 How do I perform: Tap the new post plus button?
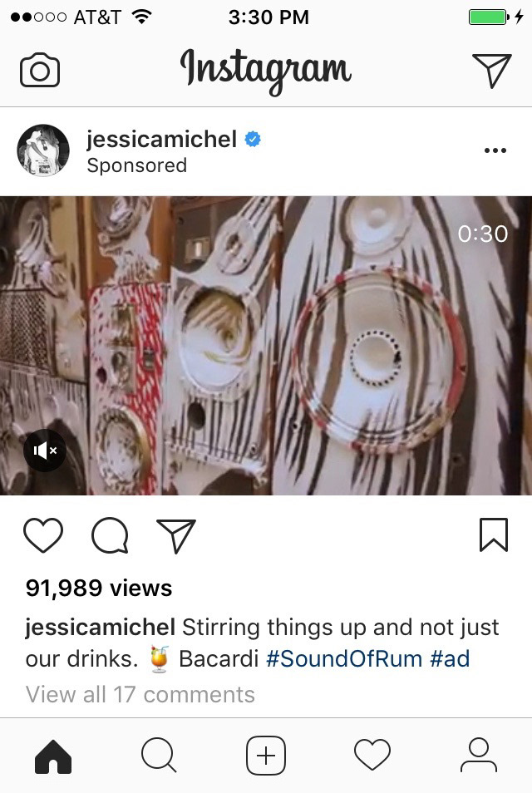266,756
